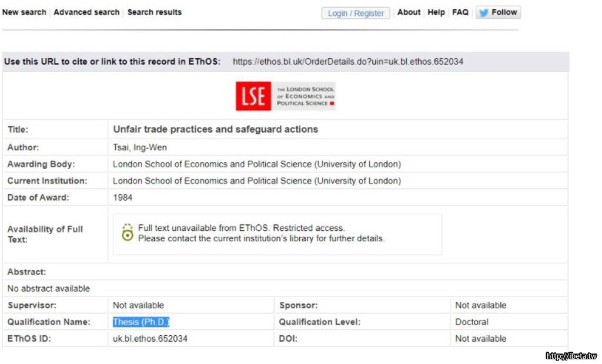Click the thesis title 'Unfair trade practices'
602x364 pixels.
pos(215,129)
